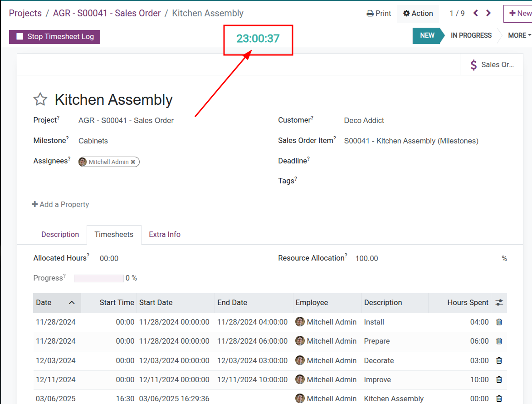The width and height of the screenshot is (532, 404).
Task: Go to next record arrow
Action: [488, 13]
